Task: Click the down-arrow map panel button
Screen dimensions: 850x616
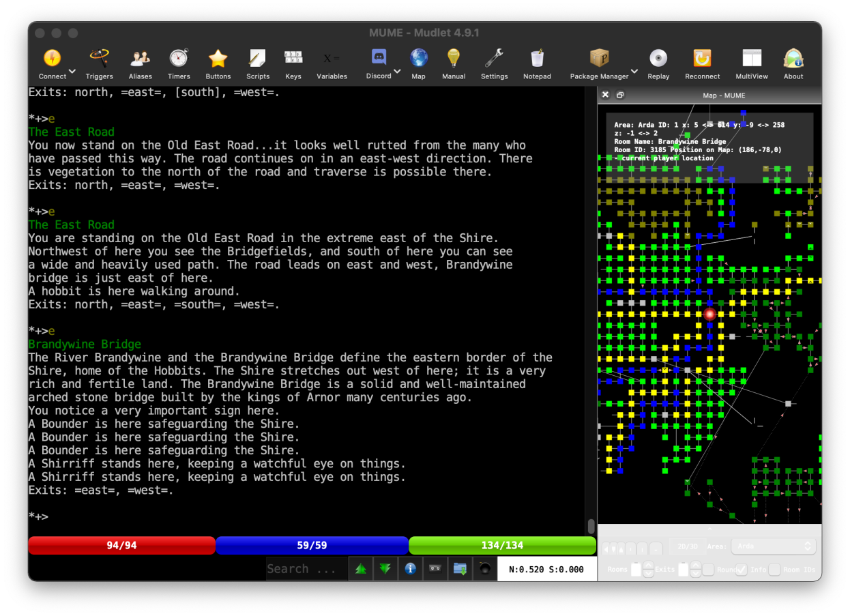Action: [x=615, y=548]
